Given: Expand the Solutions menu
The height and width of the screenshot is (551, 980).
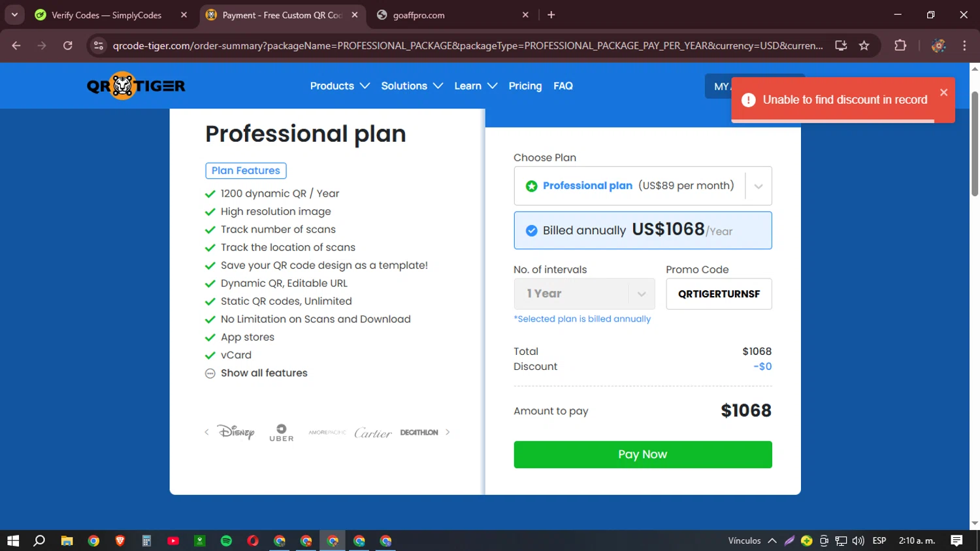Looking at the screenshot, I should 412,86.
